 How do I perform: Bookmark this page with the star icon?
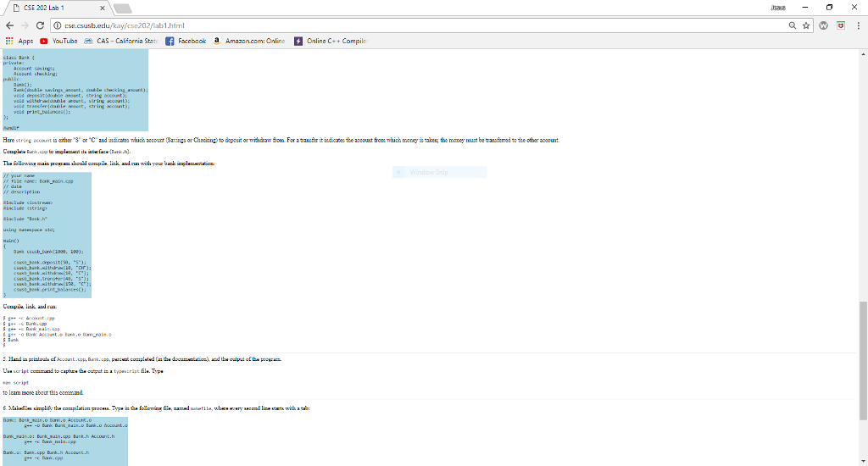(806, 25)
